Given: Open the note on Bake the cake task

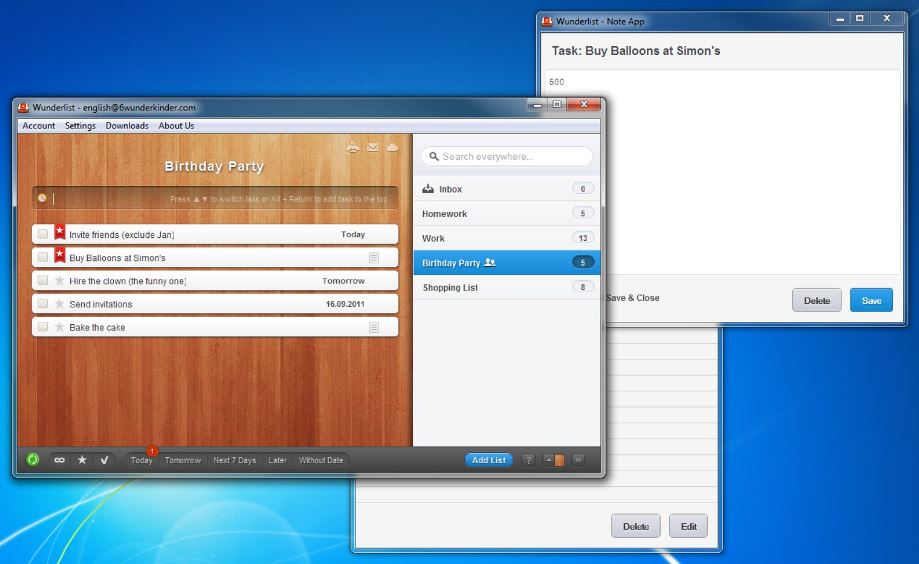Looking at the screenshot, I should coord(374,327).
